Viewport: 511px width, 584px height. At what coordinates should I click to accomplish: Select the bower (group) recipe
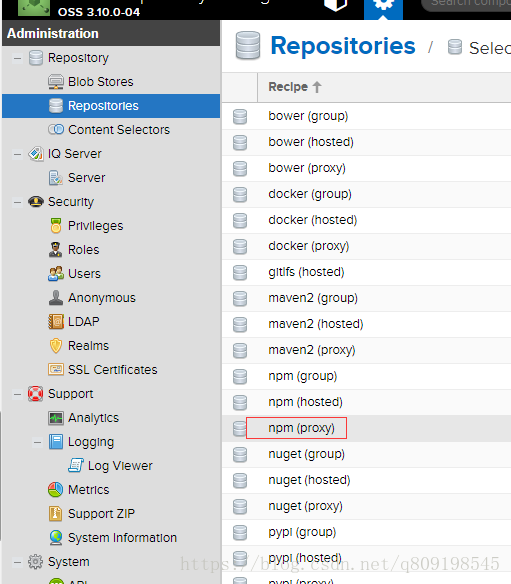tap(366, 116)
